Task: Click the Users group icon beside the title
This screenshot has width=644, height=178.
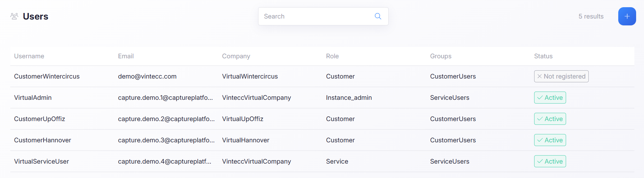Action: point(14,16)
